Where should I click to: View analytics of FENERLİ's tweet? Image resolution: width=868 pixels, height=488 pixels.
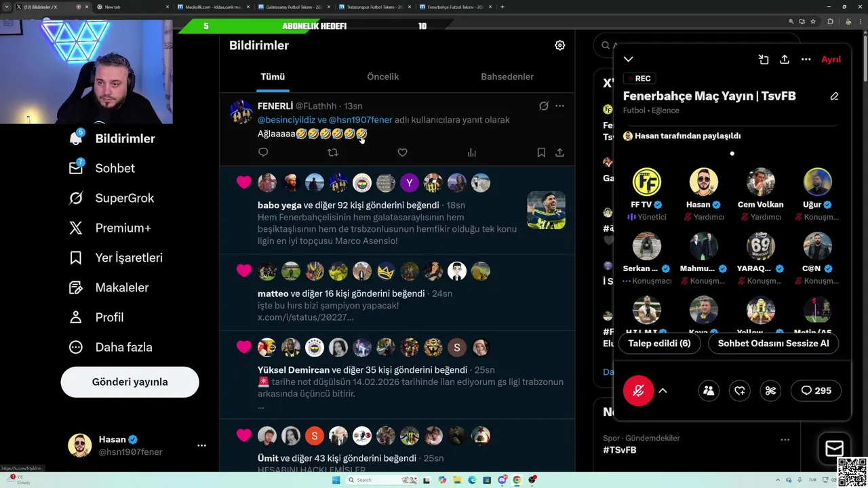point(472,152)
